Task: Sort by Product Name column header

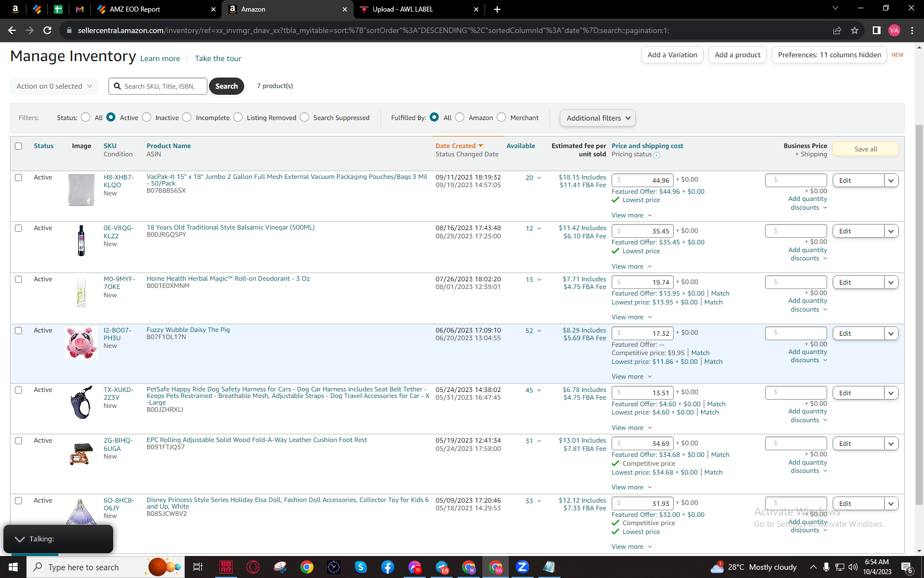Action: (x=169, y=146)
